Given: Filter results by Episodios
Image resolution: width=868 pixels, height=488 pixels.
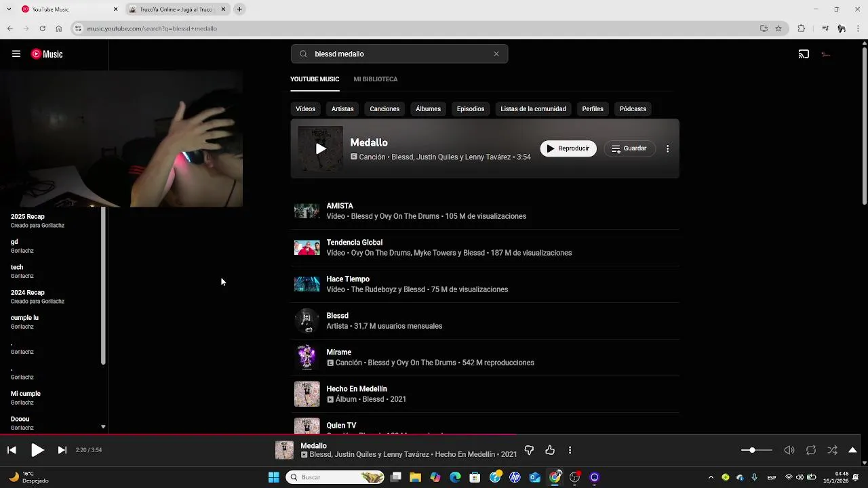Looking at the screenshot, I should (x=471, y=108).
